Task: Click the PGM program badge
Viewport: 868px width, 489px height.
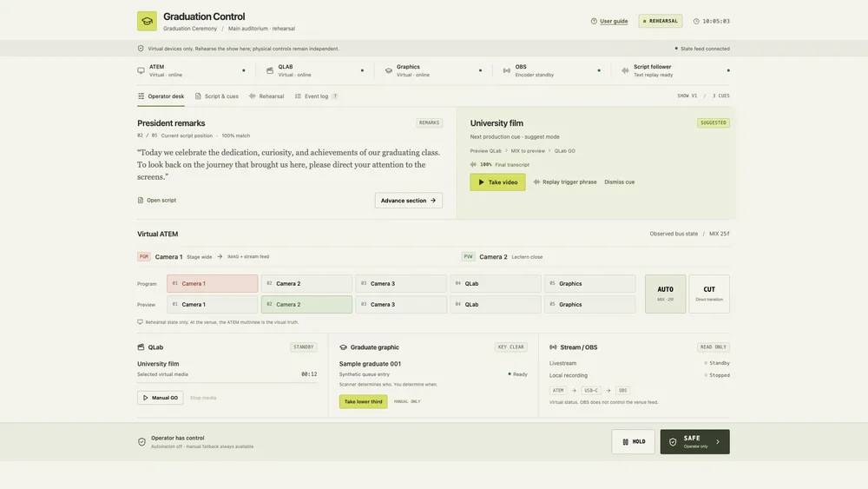Action: pos(144,257)
